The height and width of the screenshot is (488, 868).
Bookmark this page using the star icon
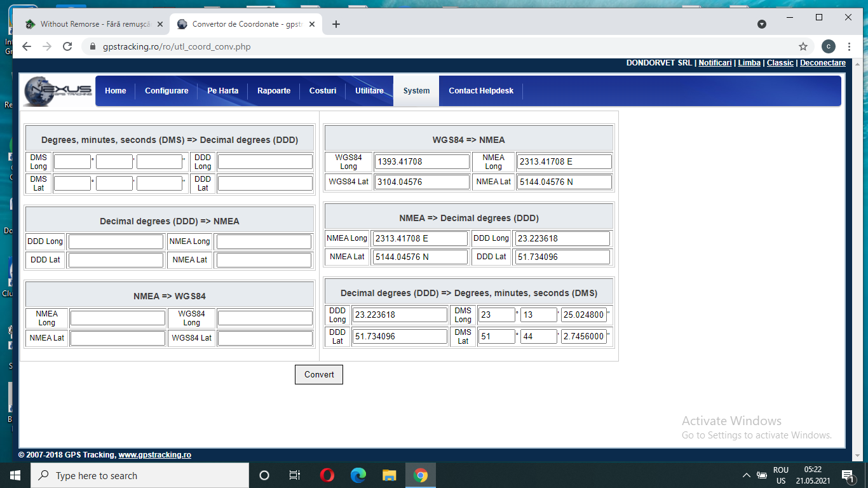point(803,46)
